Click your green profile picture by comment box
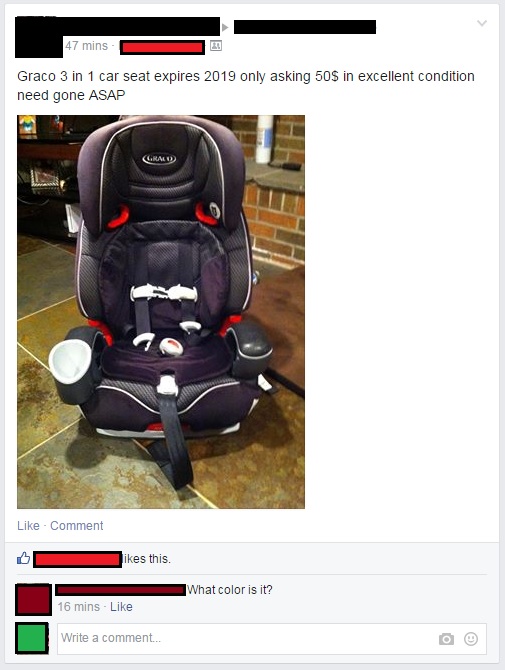The width and height of the screenshot is (505, 670). click(32, 638)
